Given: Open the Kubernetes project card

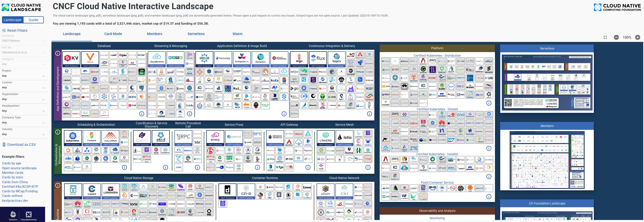Looking at the screenshot, I should pyautogui.click(x=73, y=138).
